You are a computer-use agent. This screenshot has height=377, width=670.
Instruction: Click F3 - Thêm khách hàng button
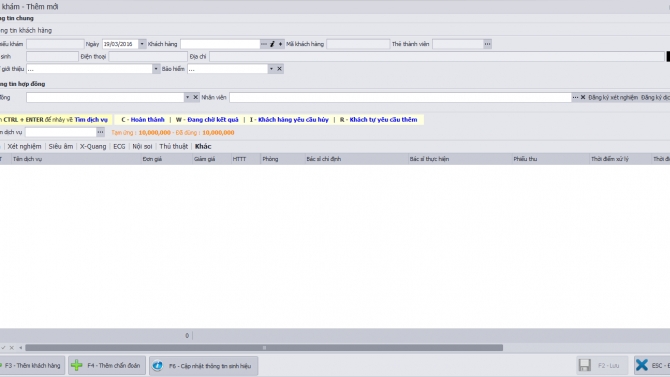click(32, 365)
